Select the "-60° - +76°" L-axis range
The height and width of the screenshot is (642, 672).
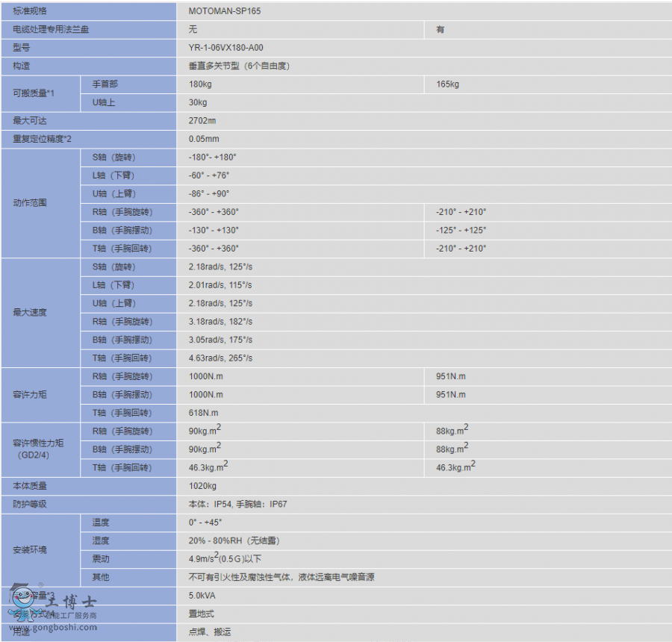209,175
